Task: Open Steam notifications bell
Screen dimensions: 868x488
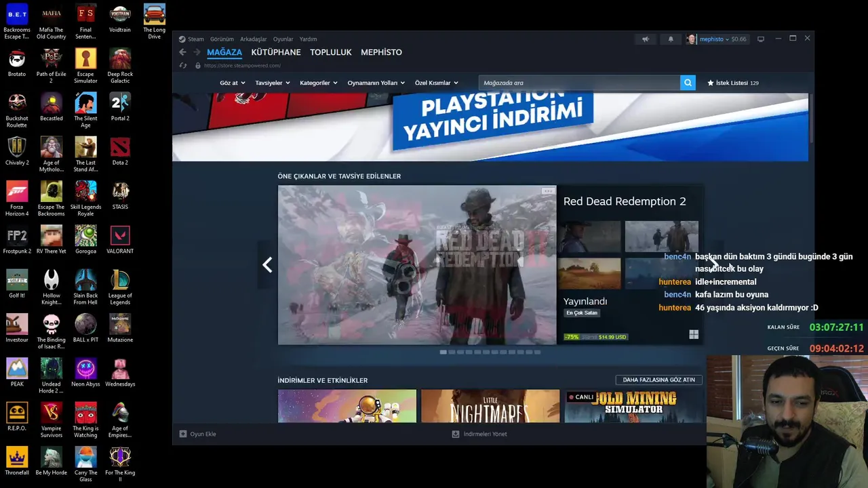Action: 671,39
